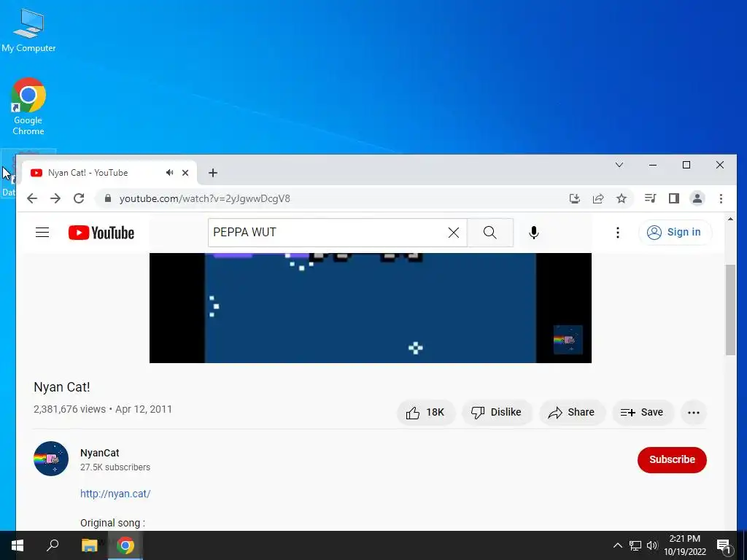The width and height of the screenshot is (747, 560).
Task: Open the Windows Start menu
Action: click(18, 545)
